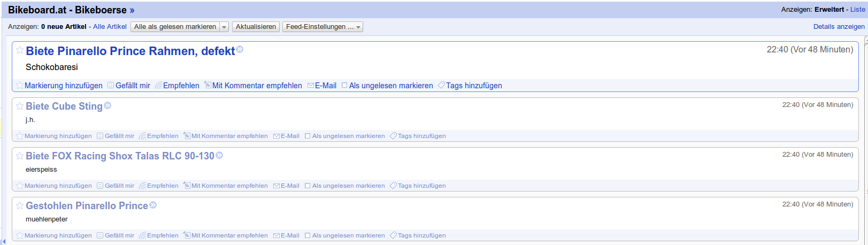This screenshot has width=868, height=245.
Task: Star the Pinarello Prince Rahmen article
Action: tap(20, 50)
